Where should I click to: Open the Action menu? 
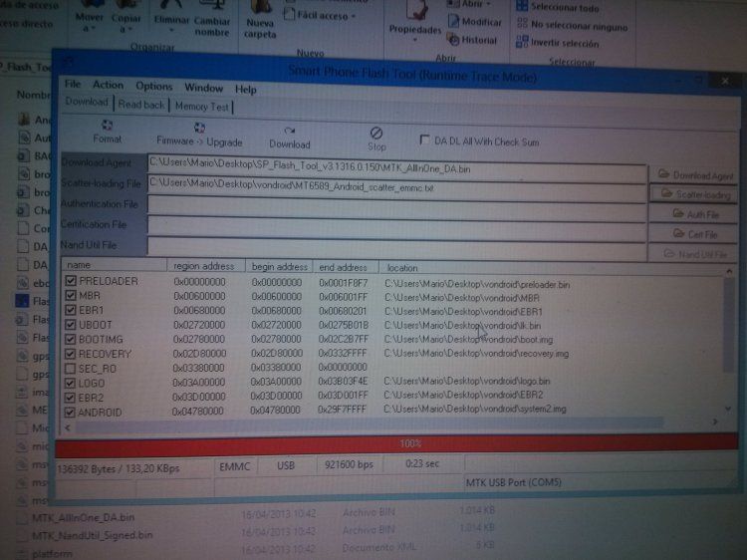pyautogui.click(x=109, y=85)
